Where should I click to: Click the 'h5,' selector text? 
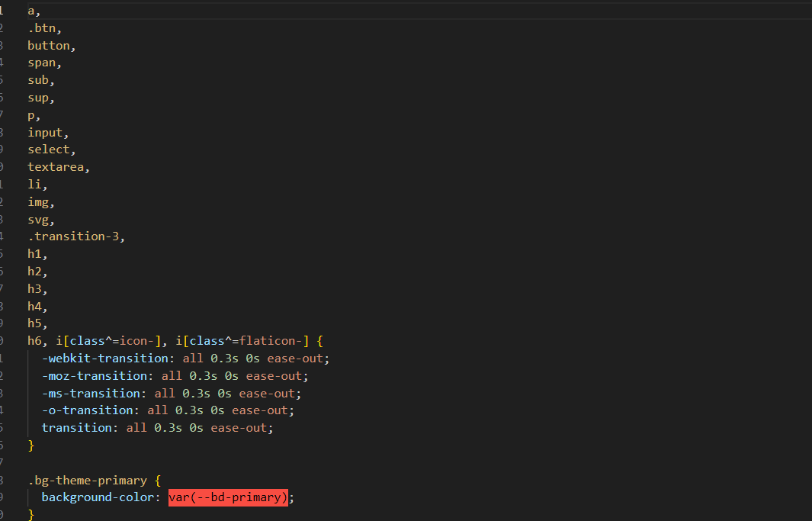pos(38,323)
